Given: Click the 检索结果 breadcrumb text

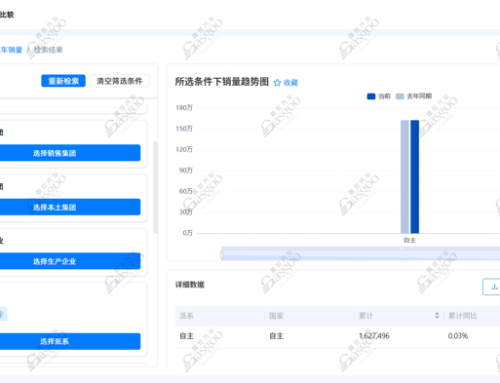Looking at the screenshot, I should 48,50.
